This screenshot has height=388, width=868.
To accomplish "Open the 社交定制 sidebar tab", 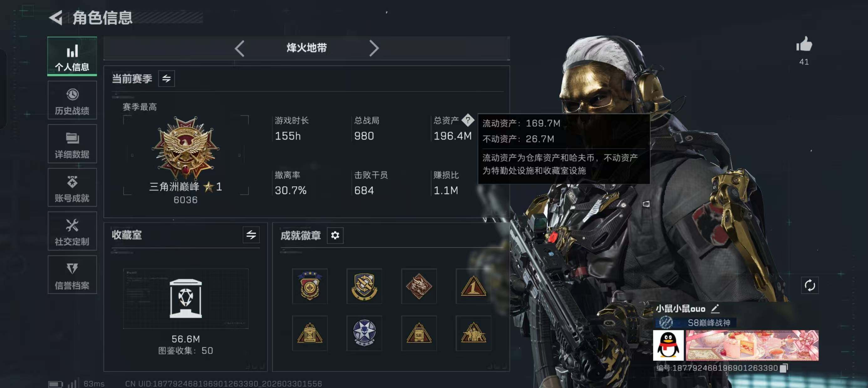I will (x=72, y=231).
